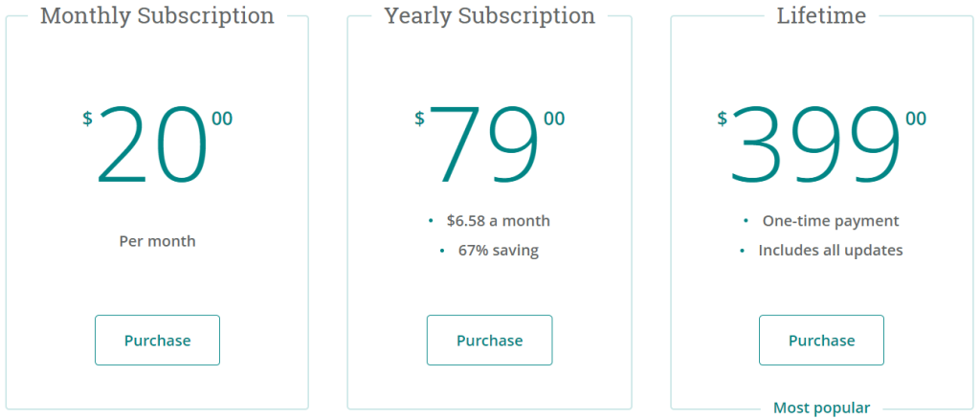Click the '67% saving' bullet
The height and width of the screenshot is (419, 980).
coord(498,251)
